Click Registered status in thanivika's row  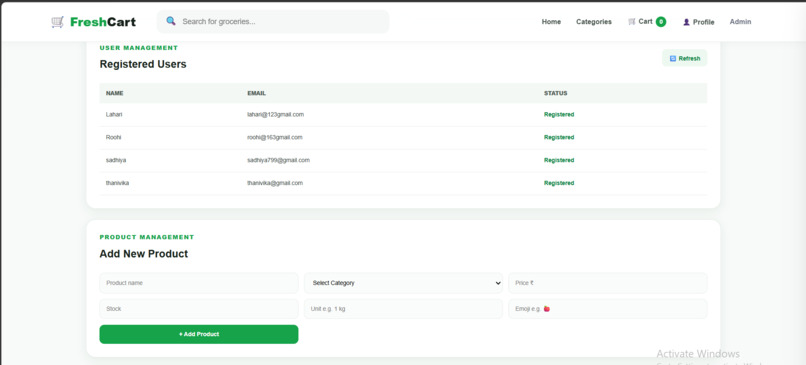[559, 183]
